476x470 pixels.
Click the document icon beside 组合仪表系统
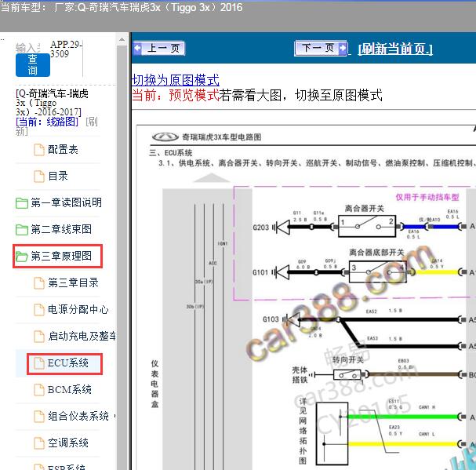tap(39, 417)
